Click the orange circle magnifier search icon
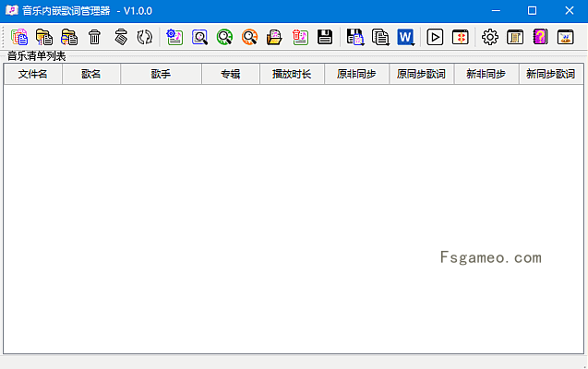588x369 pixels. pyautogui.click(x=249, y=37)
